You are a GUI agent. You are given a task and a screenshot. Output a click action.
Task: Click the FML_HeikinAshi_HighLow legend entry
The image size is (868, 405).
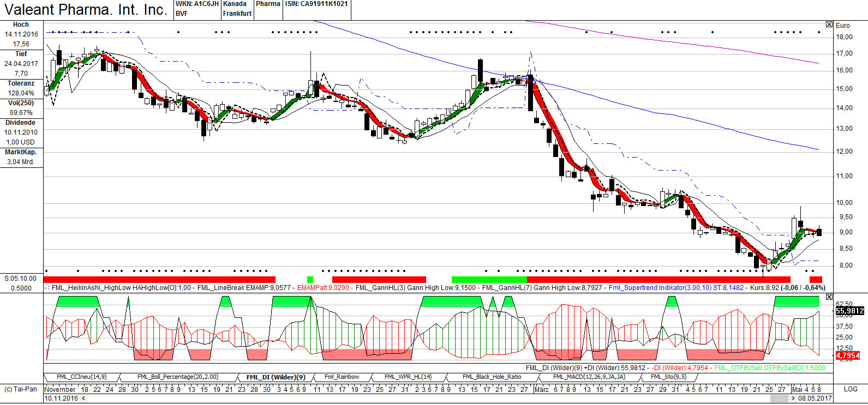click(x=92, y=287)
